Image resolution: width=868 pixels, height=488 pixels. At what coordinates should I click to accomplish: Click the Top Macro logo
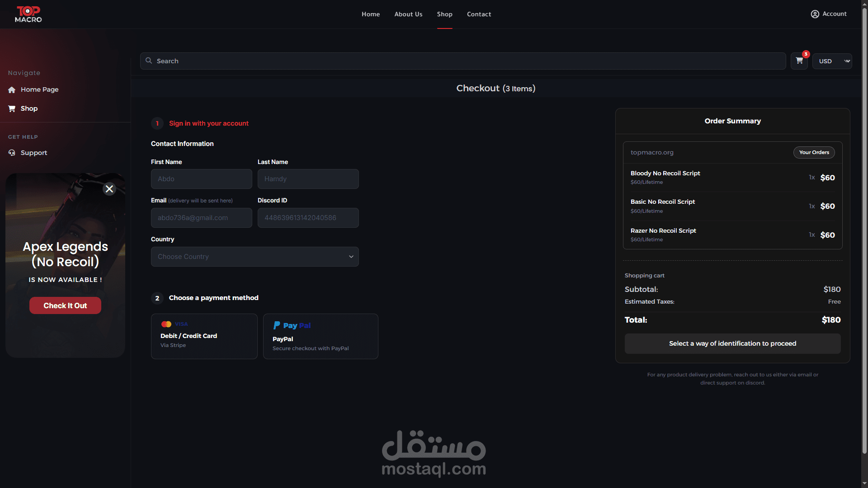coord(28,14)
